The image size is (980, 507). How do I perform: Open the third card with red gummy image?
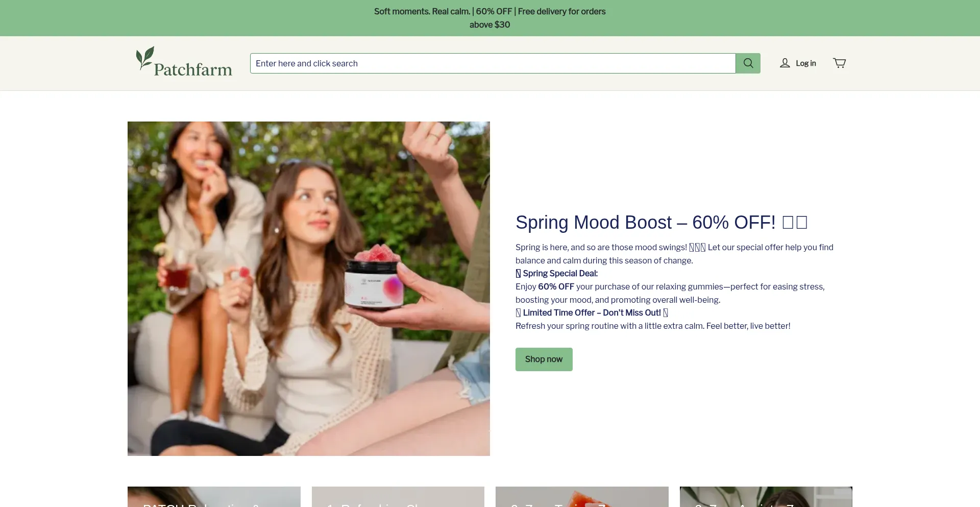coord(582,497)
